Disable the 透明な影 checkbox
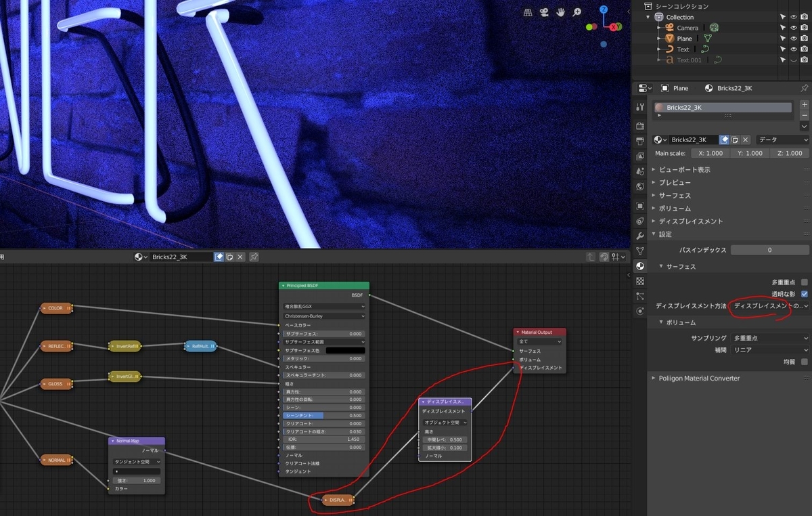 tap(805, 294)
